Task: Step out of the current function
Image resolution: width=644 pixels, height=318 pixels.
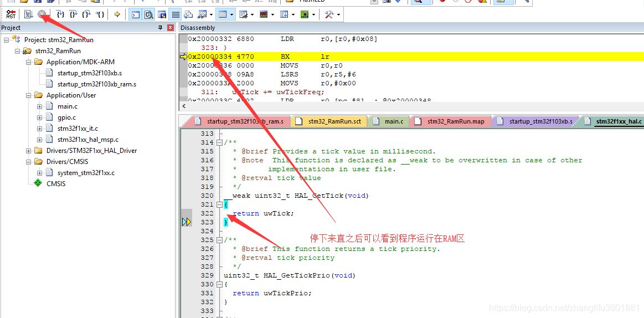Action: coord(86,14)
